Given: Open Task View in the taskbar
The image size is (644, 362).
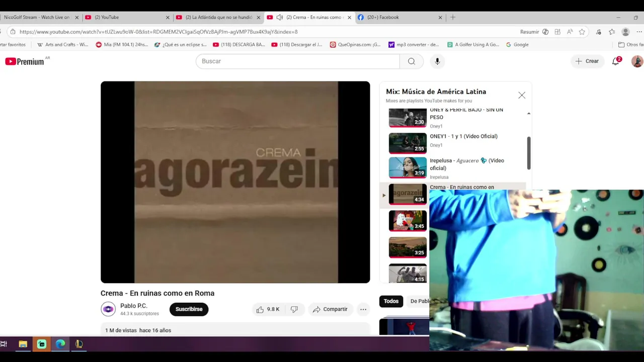Looking at the screenshot, I should 4,344.
